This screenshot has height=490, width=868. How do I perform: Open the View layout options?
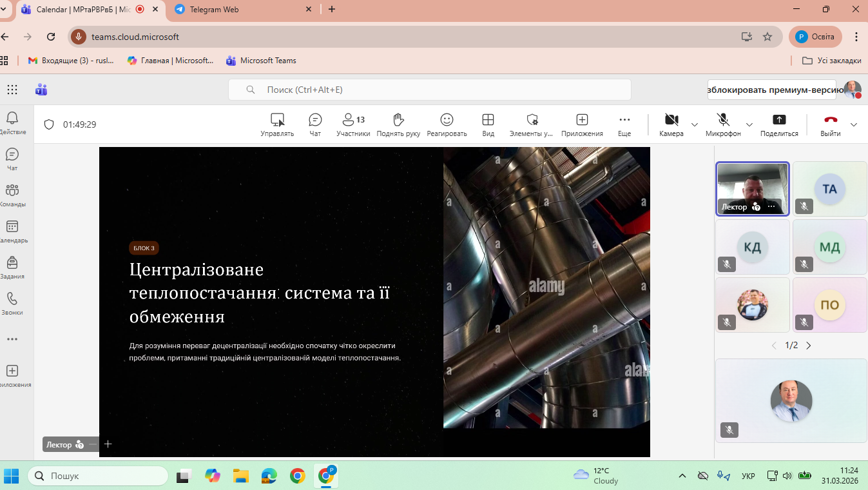pyautogui.click(x=488, y=124)
